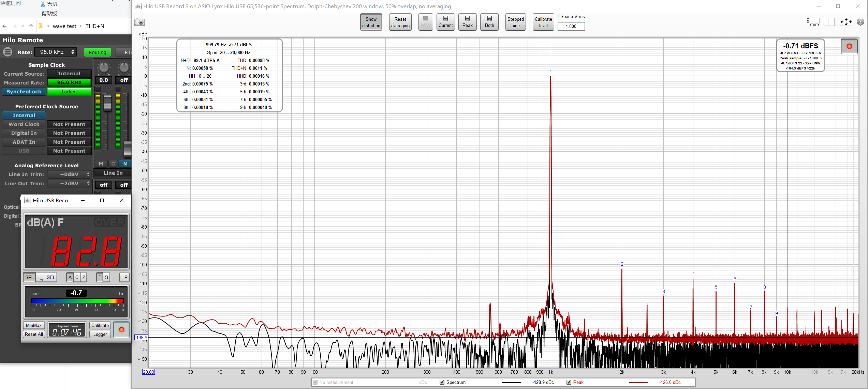The height and width of the screenshot is (389, 868).
Task: Open the Hilo Remote hamburger menu
Action: point(8,52)
